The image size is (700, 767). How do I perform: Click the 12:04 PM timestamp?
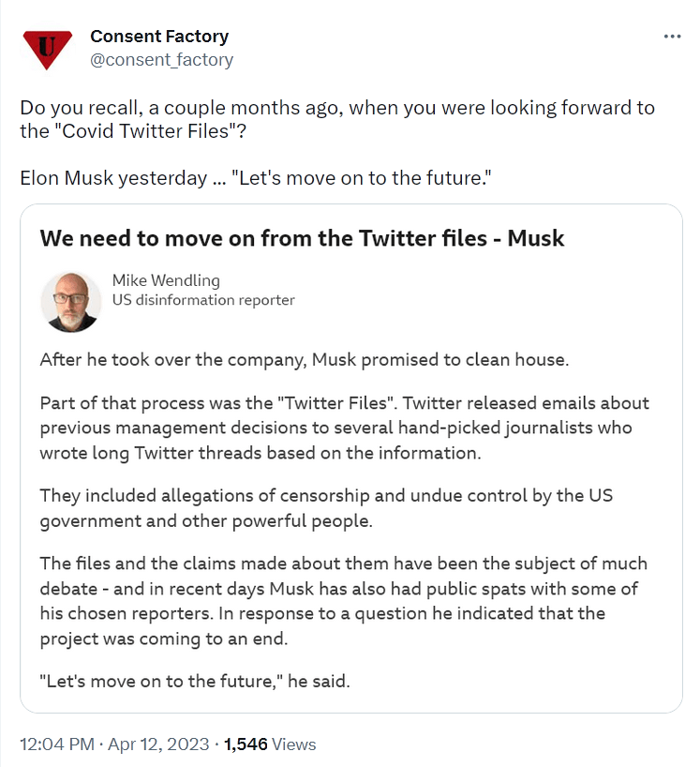pos(56,744)
